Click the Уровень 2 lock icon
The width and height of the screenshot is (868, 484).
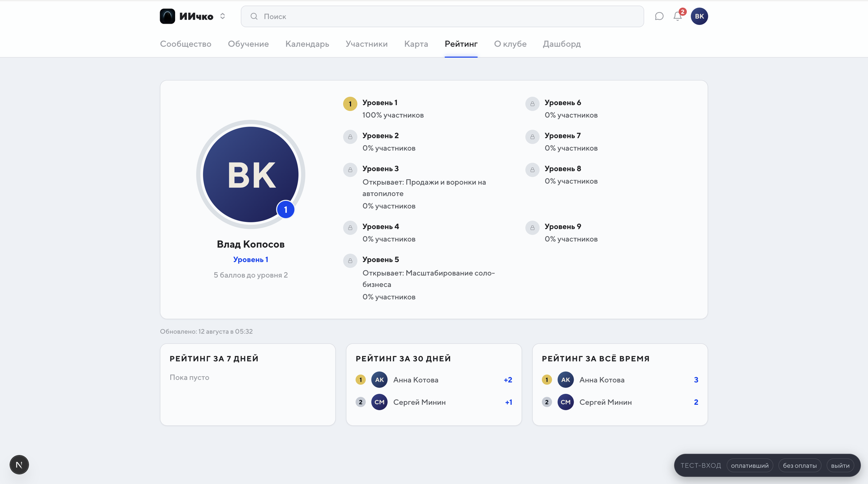350,137
